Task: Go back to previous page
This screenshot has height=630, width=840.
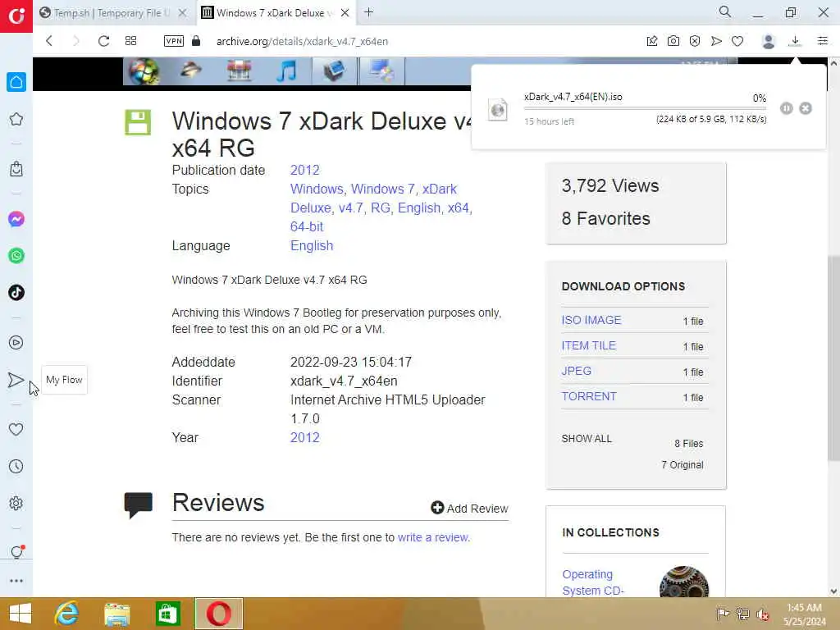Action: tap(48, 41)
